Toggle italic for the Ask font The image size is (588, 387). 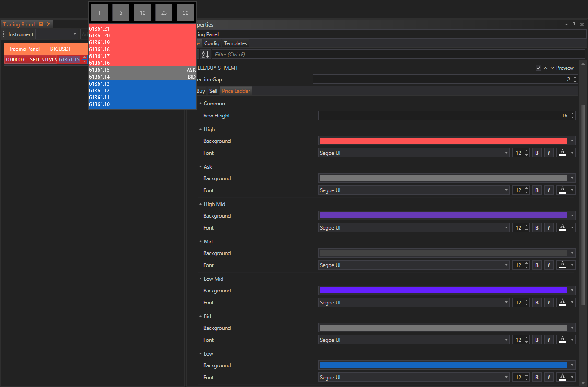548,190
